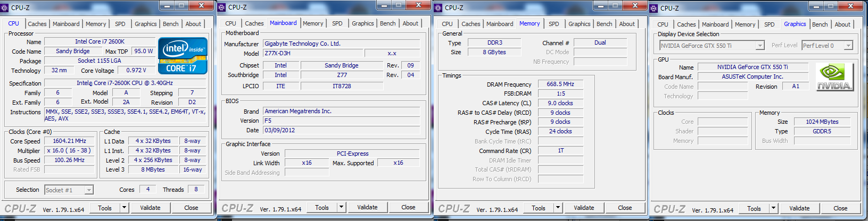Open Bench tab in the Mainboard window
The width and height of the screenshot is (868, 221).
coord(388,23)
